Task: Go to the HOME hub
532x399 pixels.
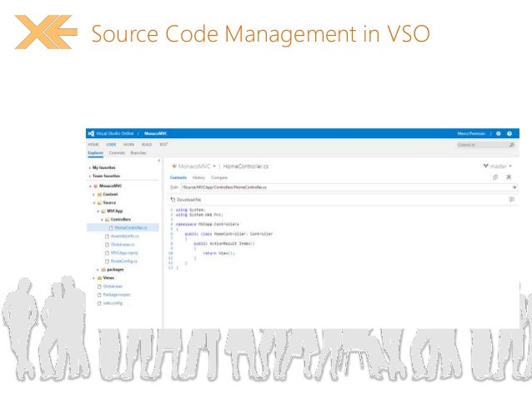Action: tap(93, 144)
